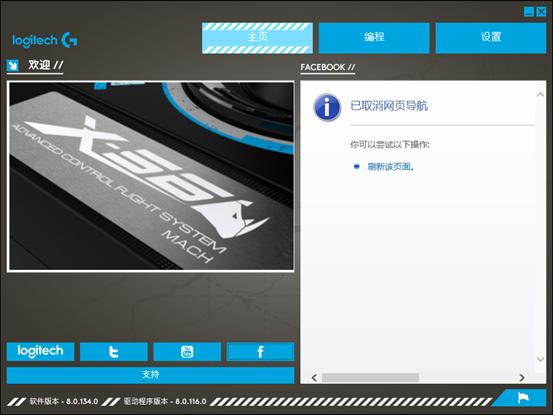Screen dimensions: 553x415
Task: Switch to the 编程 programming tab
Action: (374, 38)
